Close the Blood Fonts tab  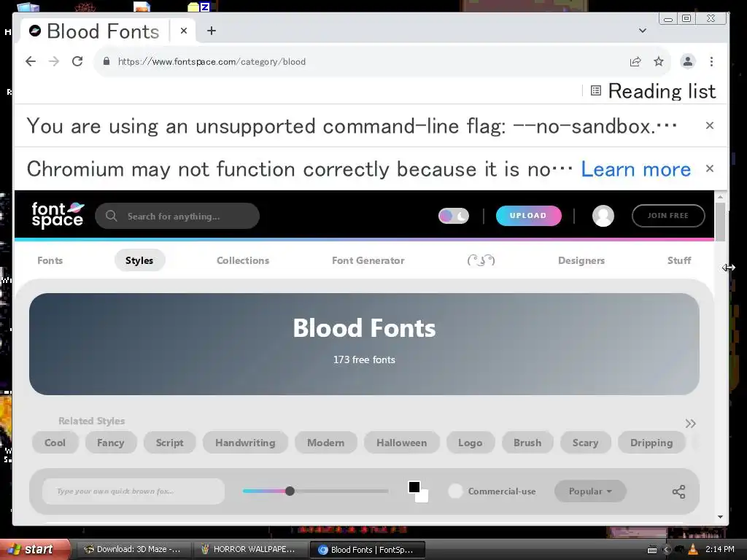coord(183,31)
